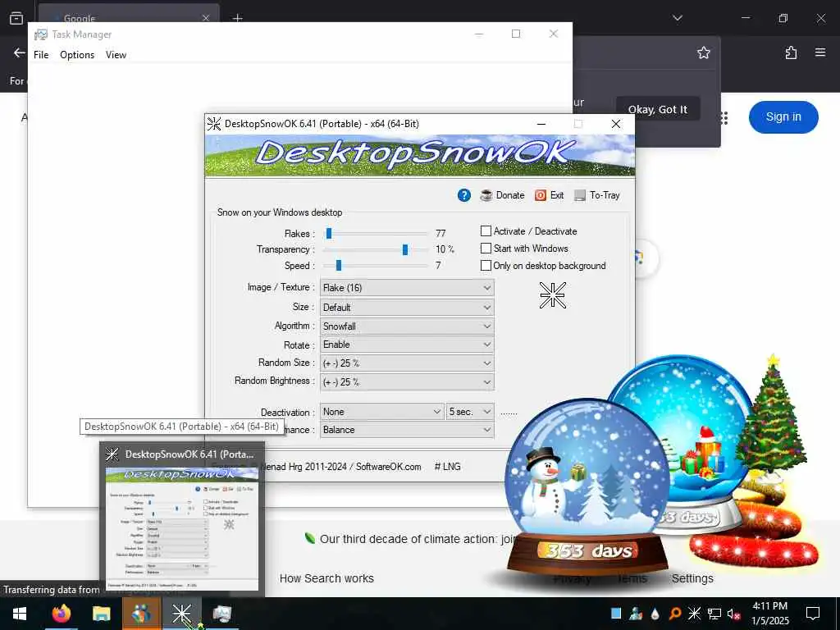Click the Speed slider handle
The image size is (840, 630).
(x=339, y=265)
